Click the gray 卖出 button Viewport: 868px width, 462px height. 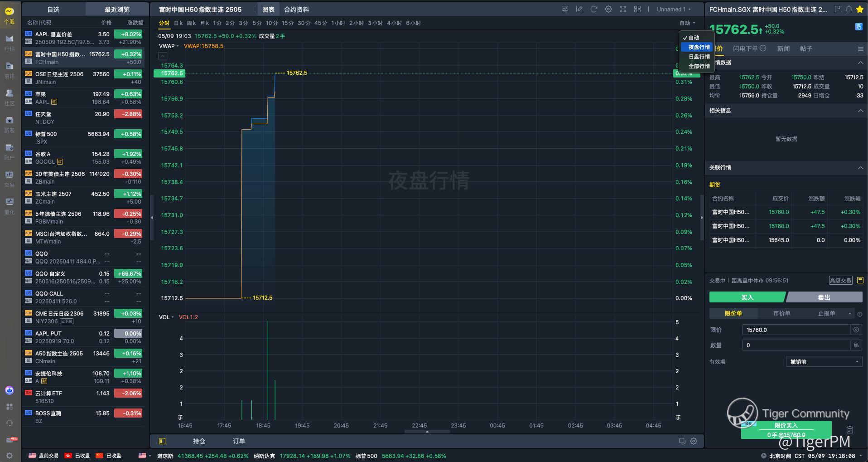(824, 297)
